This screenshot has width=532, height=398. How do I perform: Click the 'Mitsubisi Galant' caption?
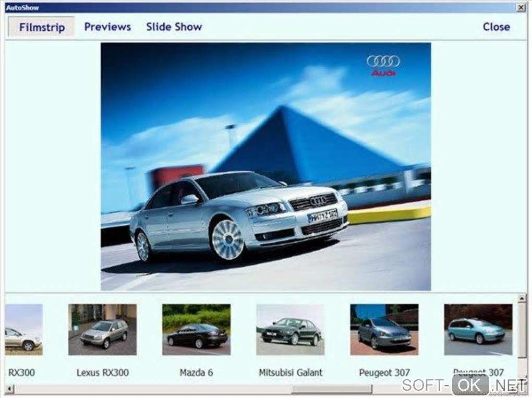291,372
